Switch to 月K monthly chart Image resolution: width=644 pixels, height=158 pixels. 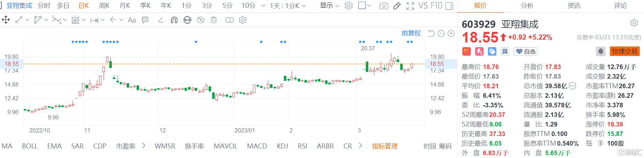coord(125,6)
